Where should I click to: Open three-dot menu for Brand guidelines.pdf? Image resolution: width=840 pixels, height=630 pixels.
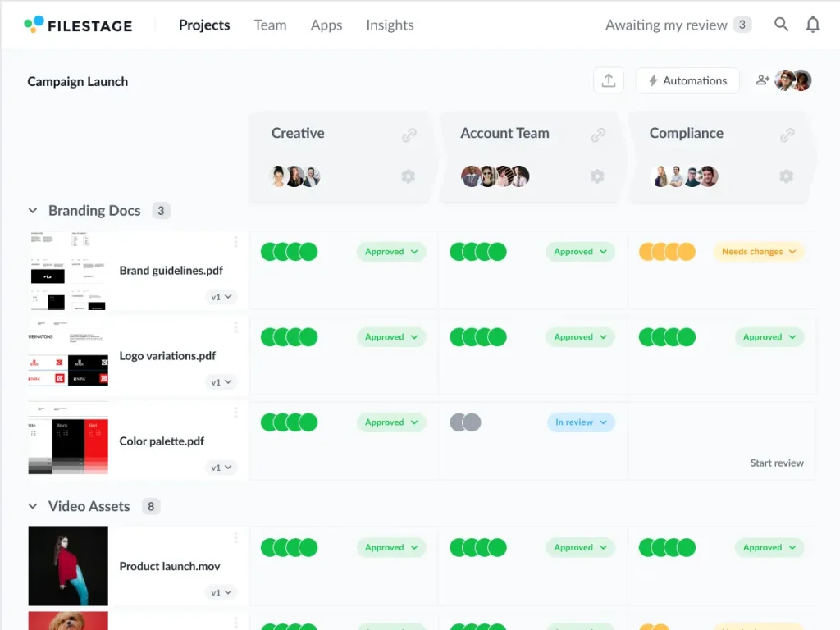pos(236,242)
